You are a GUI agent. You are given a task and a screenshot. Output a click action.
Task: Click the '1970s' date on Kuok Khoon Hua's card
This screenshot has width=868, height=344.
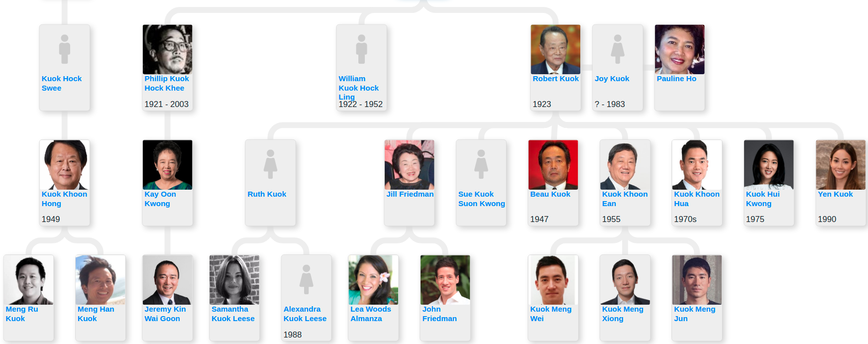pyautogui.click(x=685, y=219)
